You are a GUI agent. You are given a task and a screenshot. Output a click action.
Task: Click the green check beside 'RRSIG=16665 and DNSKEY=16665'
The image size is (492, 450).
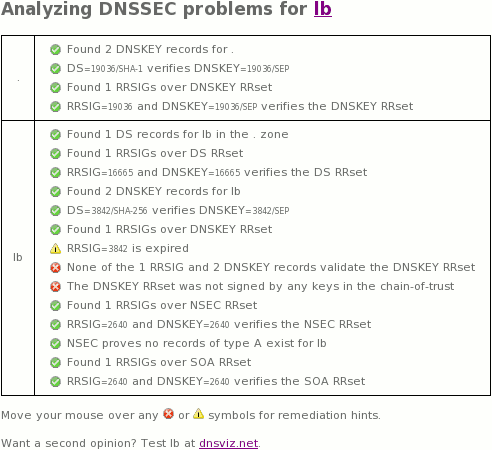coord(55,173)
